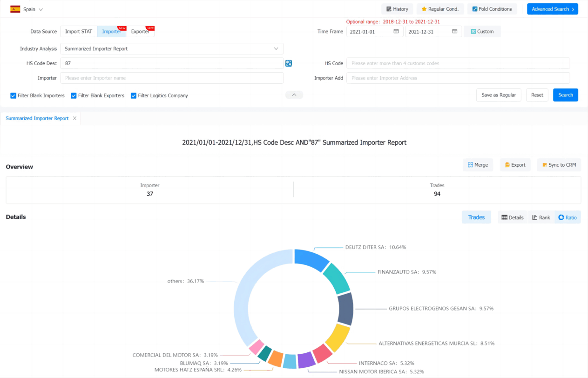
Task: Expand Industry Analysis dropdown
Action: pos(172,48)
